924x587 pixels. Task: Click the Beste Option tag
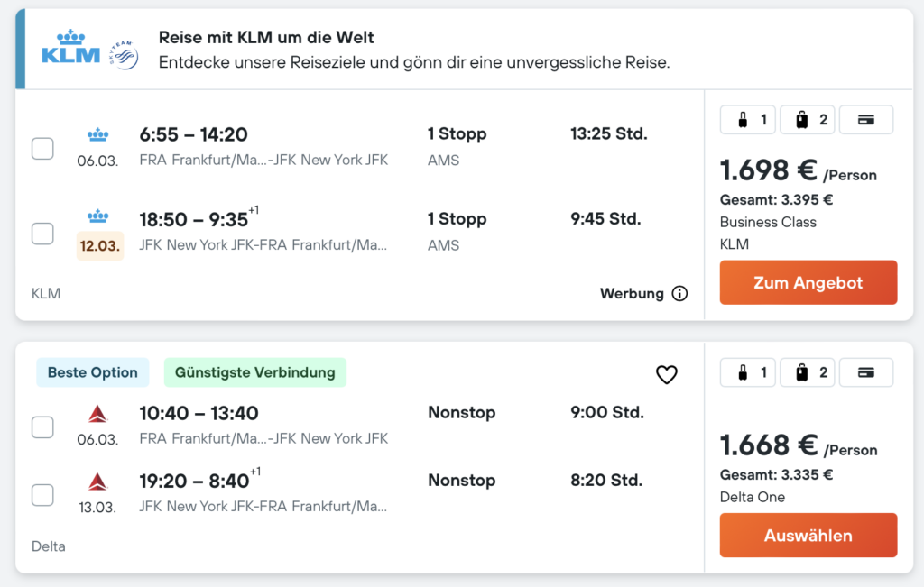point(93,372)
